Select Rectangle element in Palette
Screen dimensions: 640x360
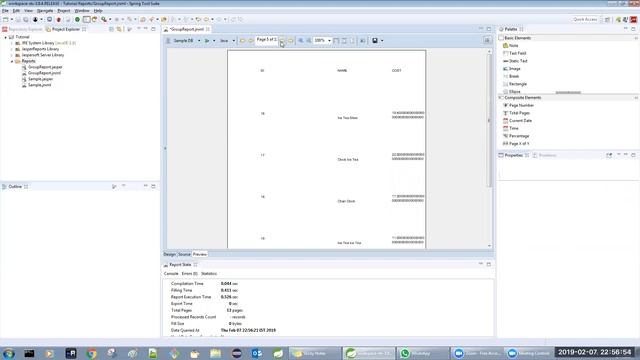click(515, 84)
